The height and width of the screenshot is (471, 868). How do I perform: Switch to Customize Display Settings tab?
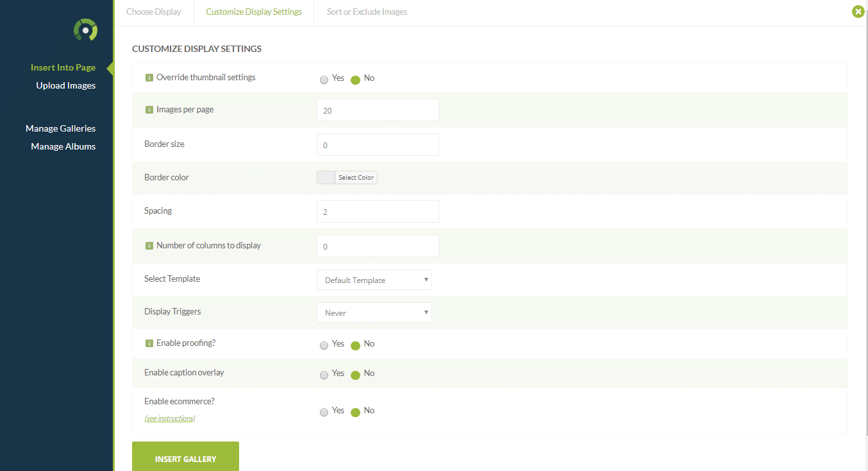[254, 12]
